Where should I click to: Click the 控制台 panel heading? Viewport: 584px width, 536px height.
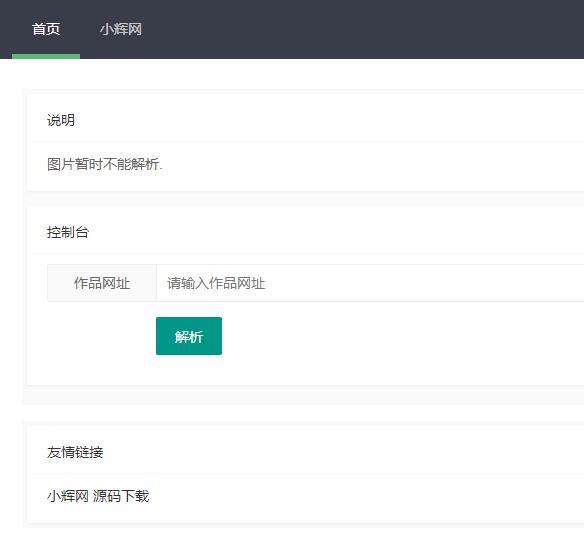point(68,232)
